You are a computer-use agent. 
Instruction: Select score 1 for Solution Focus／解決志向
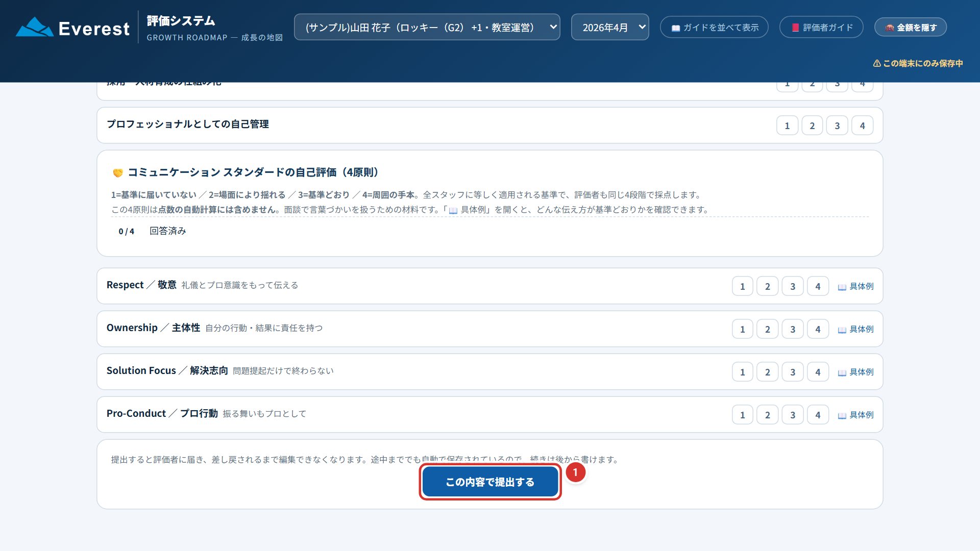[743, 372]
